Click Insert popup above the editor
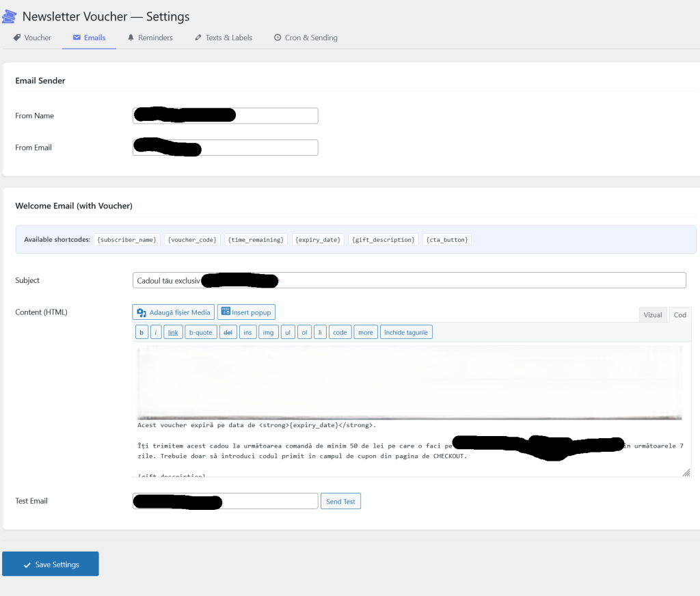The width and height of the screenshot is (700, 596). [245, 312]
